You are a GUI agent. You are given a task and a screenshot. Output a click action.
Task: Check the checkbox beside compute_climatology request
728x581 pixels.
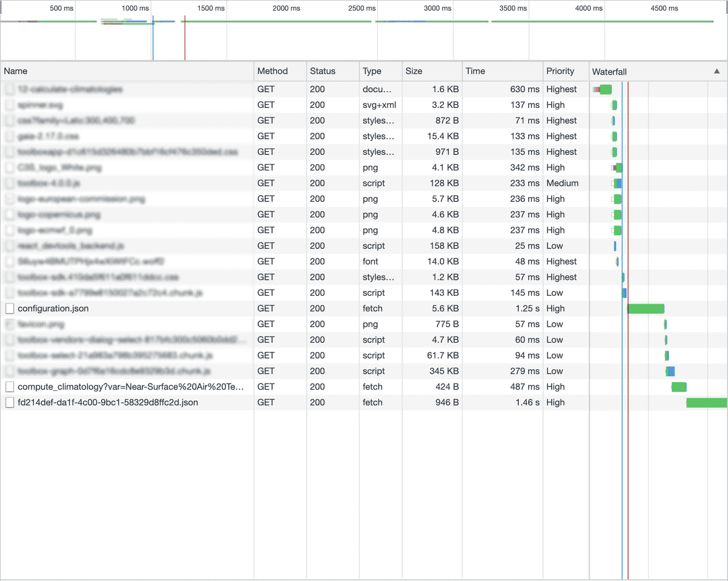click(x=9, y=387)
